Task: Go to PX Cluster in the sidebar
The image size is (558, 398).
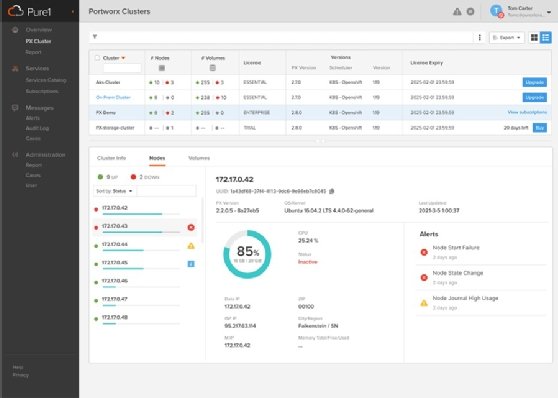Action: click(38, 41)
